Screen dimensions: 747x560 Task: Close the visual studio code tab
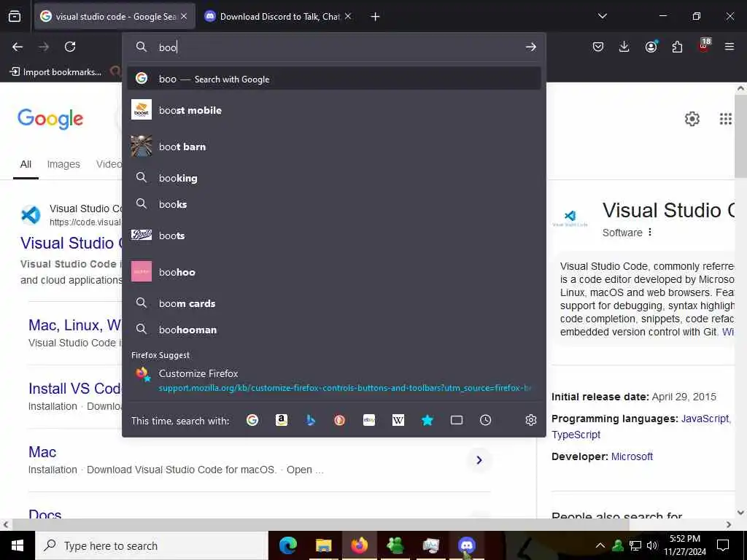(x=184, y=17)
